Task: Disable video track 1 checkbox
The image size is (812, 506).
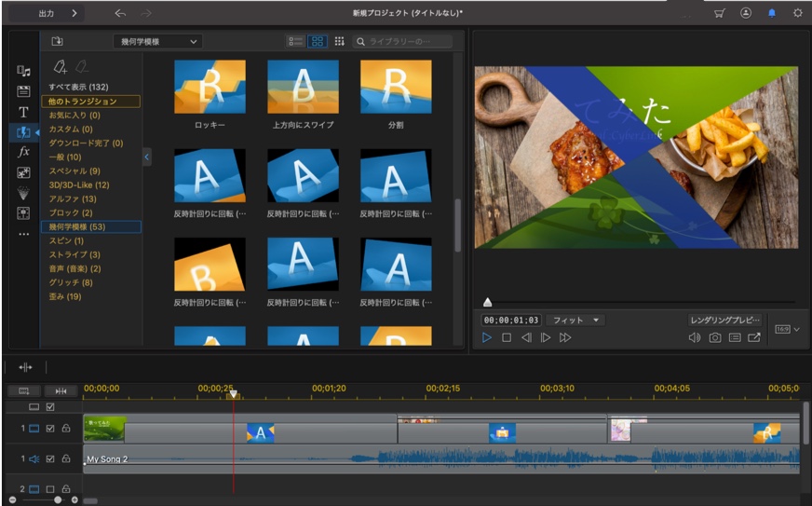Action: 50,429
